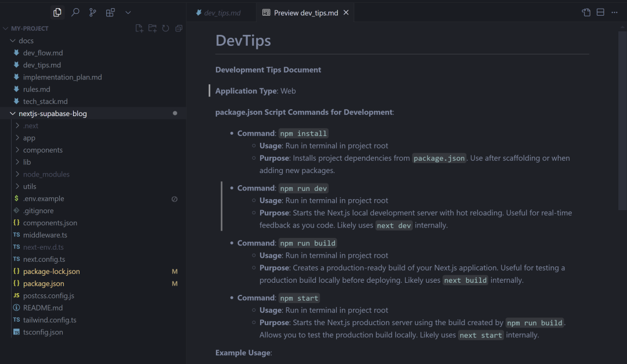Viewport: 627px width, 364px height.
Task: Split the editor with the layout icon
Action: tap(600, 12)
